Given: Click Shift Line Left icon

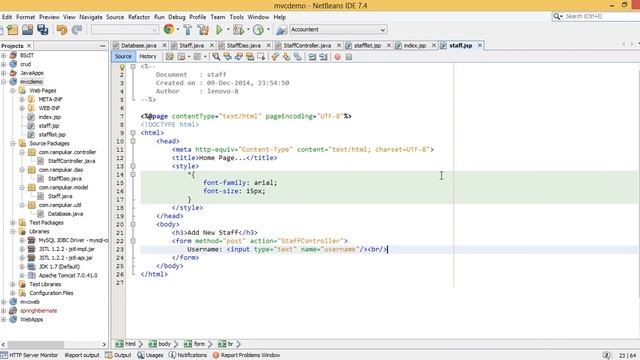Looking at the screenshot, I should point(312,57).
